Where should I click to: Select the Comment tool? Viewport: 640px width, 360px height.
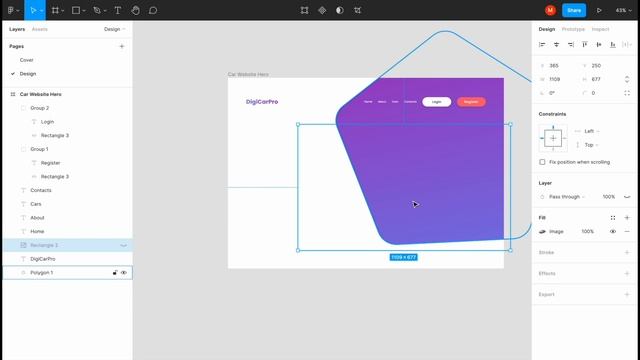tap(153, 10)
